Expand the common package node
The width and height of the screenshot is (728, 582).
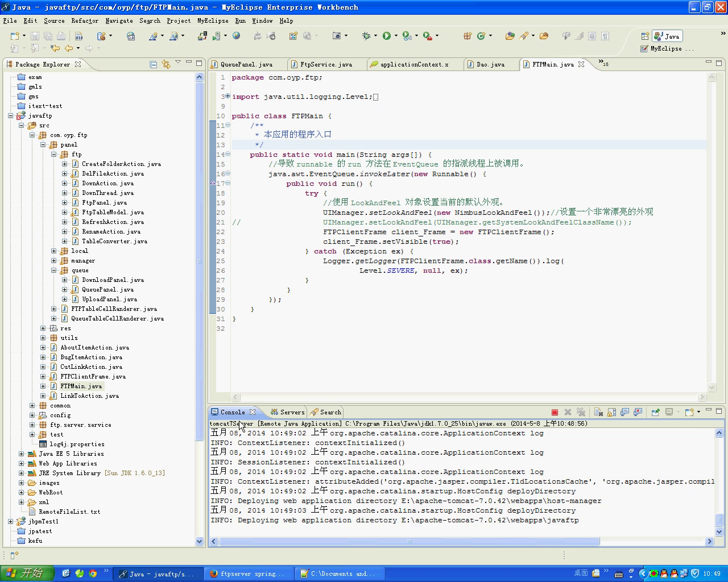pyautogui.click(x=32, y=405)
